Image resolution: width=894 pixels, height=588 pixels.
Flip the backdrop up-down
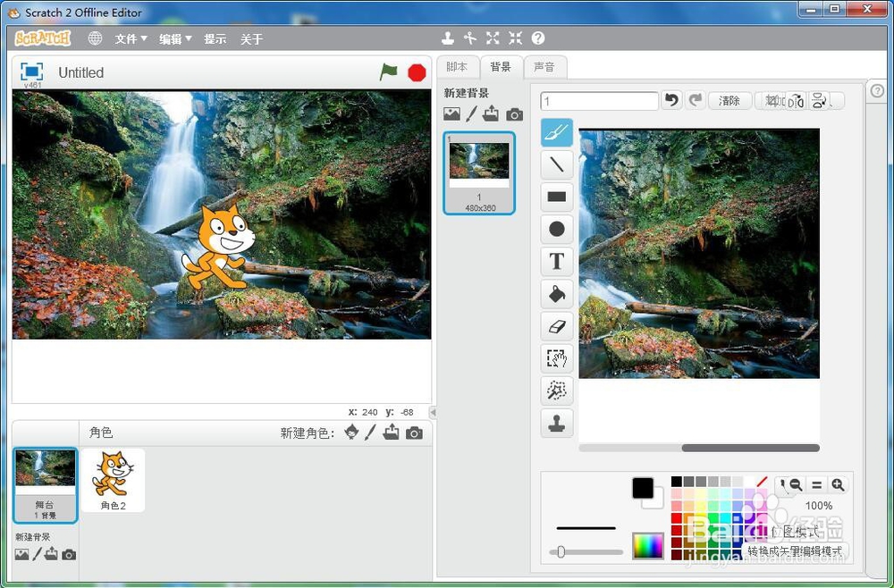[x=819, y=101]
